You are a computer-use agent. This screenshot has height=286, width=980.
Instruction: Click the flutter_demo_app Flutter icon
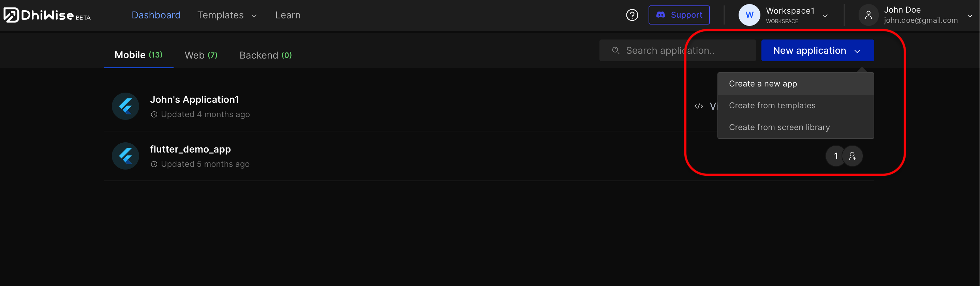tap(125, 156)
